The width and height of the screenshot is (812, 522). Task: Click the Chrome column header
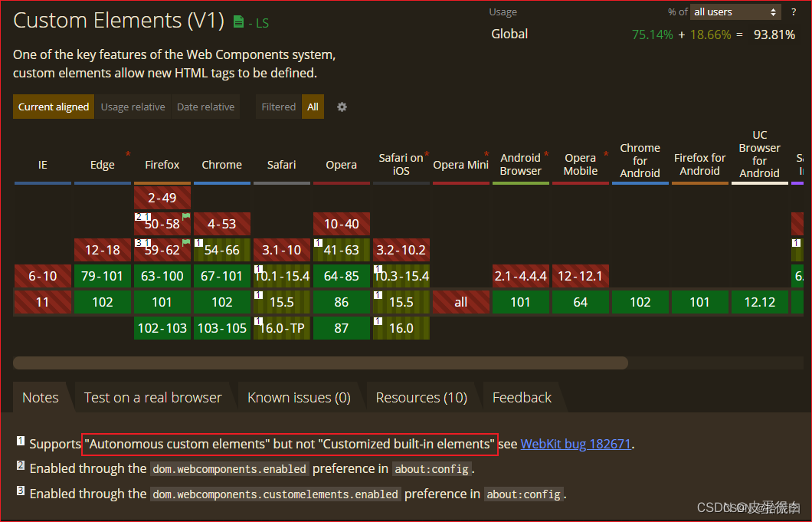click(221, 165)
